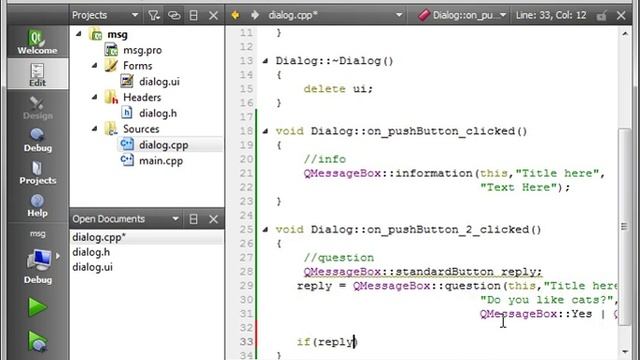Open the Qt Welcome mode
This screenshot has width=640, height=360.
(37, 42)
